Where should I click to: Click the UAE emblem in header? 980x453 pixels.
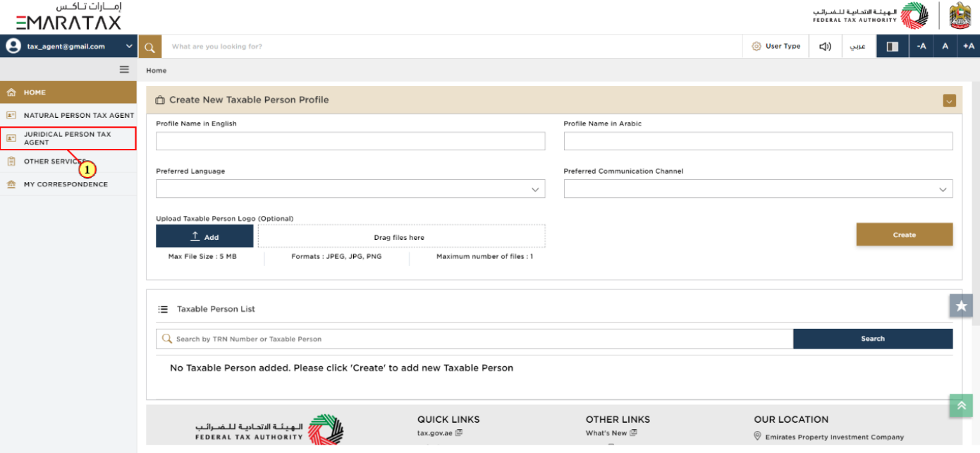pyautogui.click(x=960, y=16)
